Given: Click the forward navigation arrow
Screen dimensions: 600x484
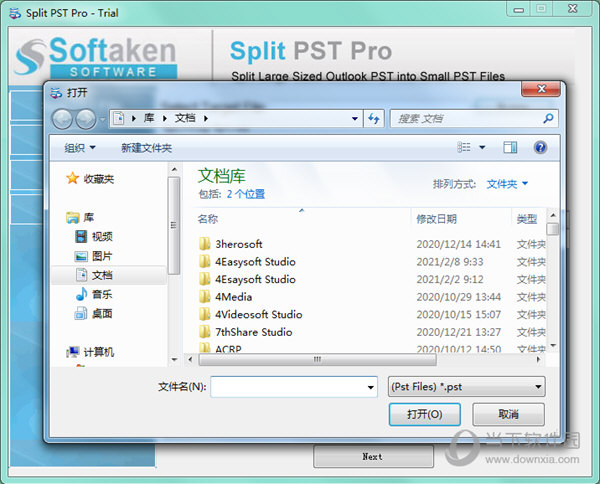Looking at the screenshot, I should click(86, 119).
